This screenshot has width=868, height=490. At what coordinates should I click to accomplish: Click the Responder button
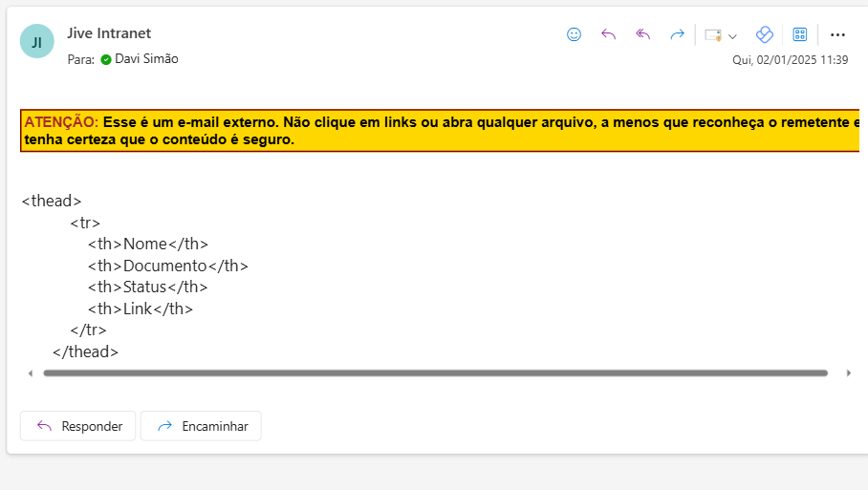78,426
